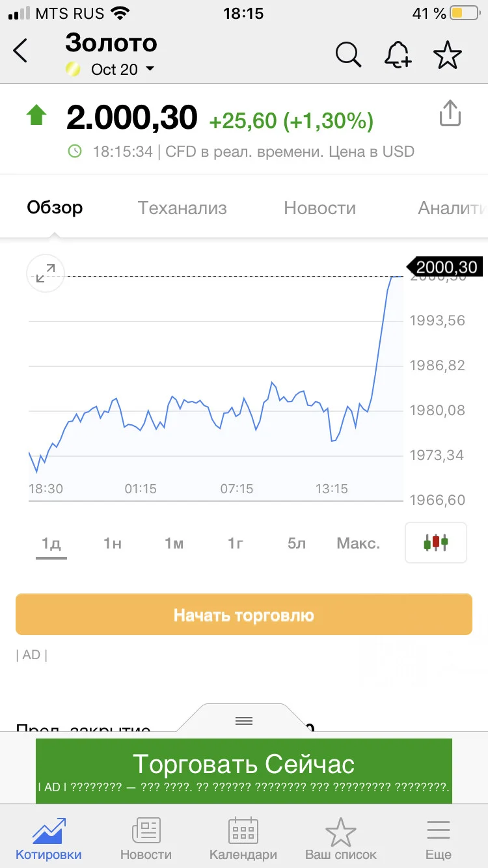Switch to the Теханализ tab
Viewport: 488px width, 868px height.
pos(182,208)
